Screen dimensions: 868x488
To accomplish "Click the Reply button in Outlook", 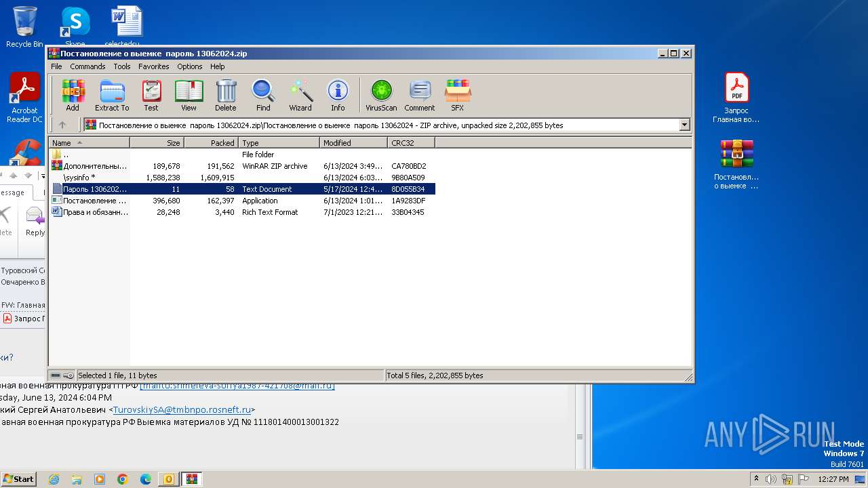I will pos(35,222).
